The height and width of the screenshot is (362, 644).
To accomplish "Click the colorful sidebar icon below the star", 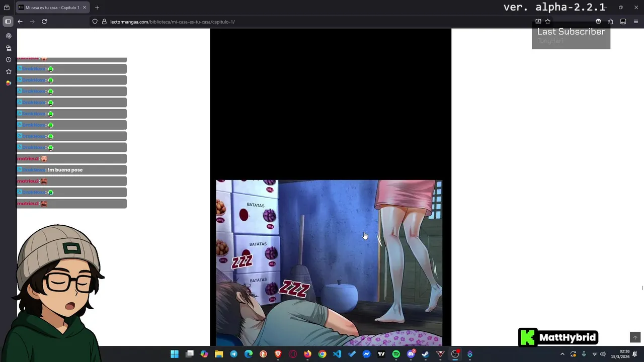I will click(9, 83).
